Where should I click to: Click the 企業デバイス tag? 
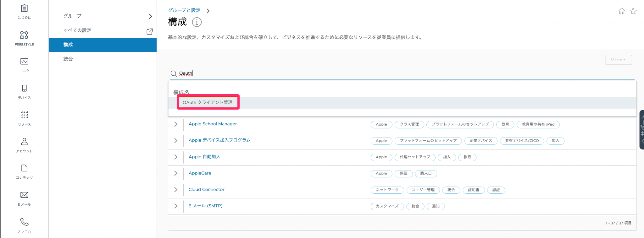pos(481,141)
